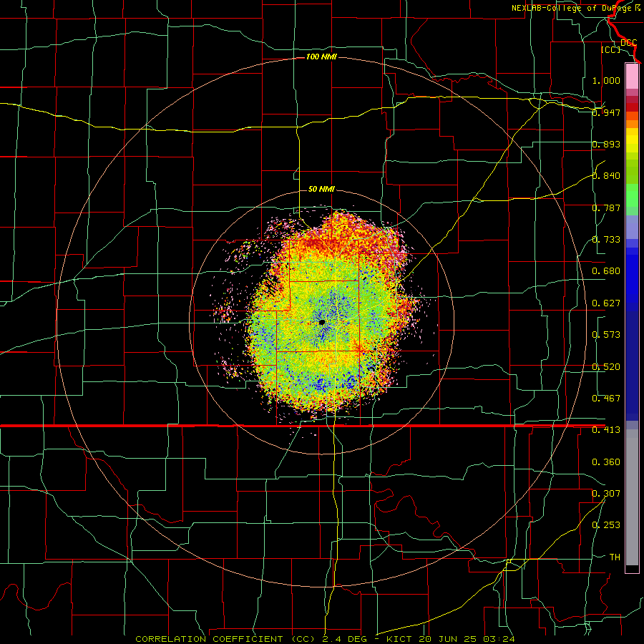Screen dimensions: 644x644
Task: Click the [CC] label above the color bar
Action: 611,49
